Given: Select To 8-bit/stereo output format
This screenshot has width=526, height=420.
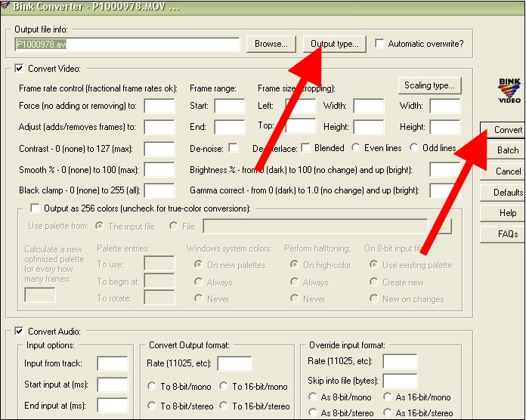Looking at the screenshot, I should click(x=152, y=406).
